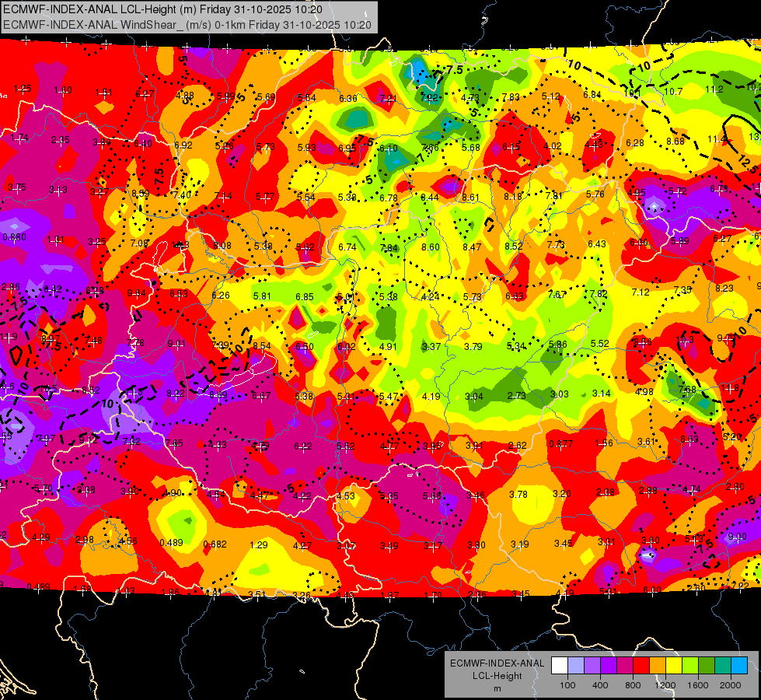Click the LCL-Height header line at top
The width and height of the screenshot is (761, 700).
pyautogui.click(x=162, y=9)
